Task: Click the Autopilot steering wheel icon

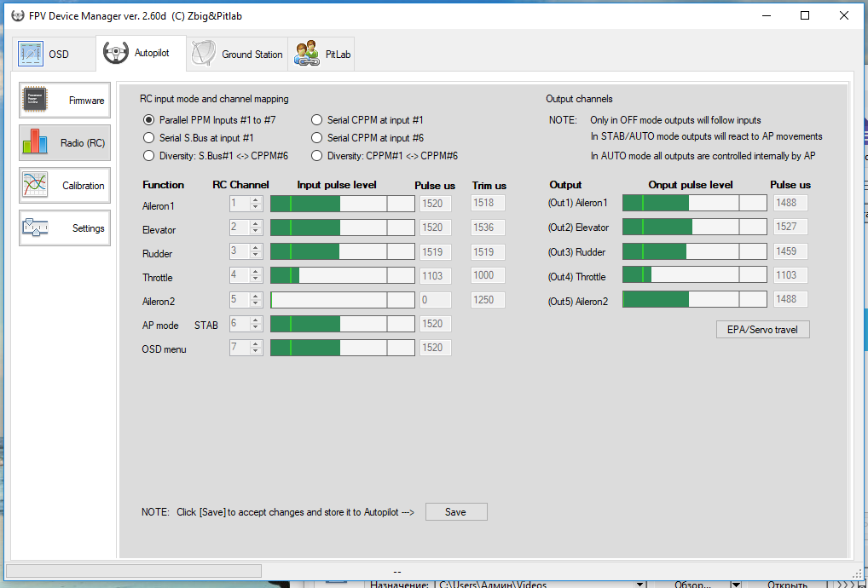Action: pos(116,53)
